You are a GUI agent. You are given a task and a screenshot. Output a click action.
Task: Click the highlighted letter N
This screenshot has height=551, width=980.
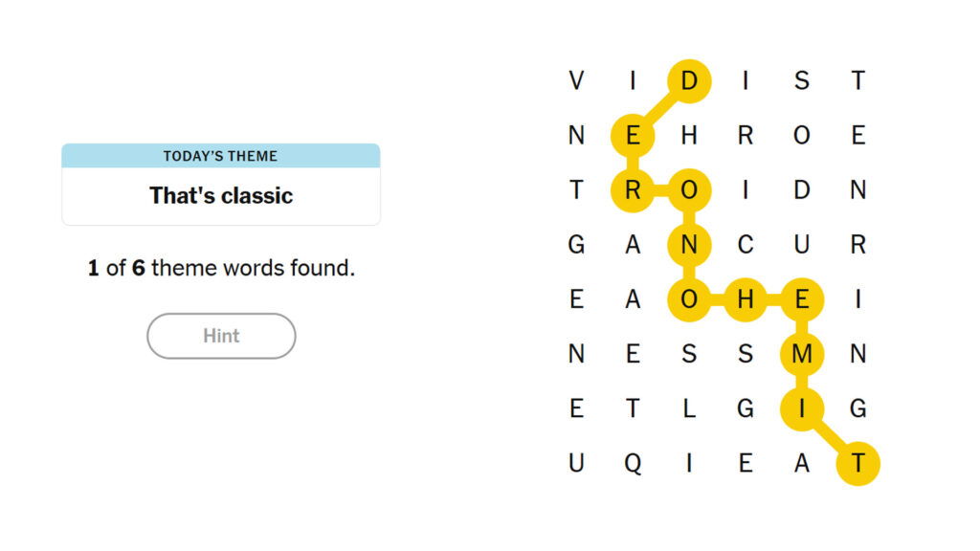[691, 244]
